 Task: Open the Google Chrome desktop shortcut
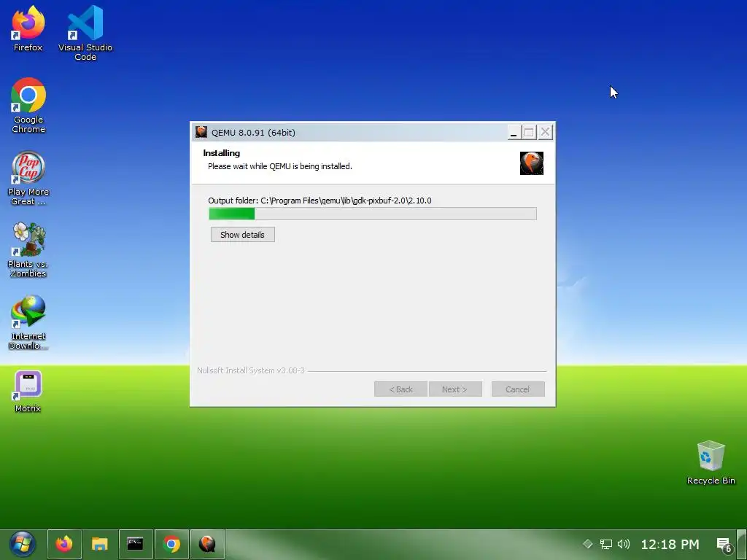pyautogui.click(x=28, y=105)
